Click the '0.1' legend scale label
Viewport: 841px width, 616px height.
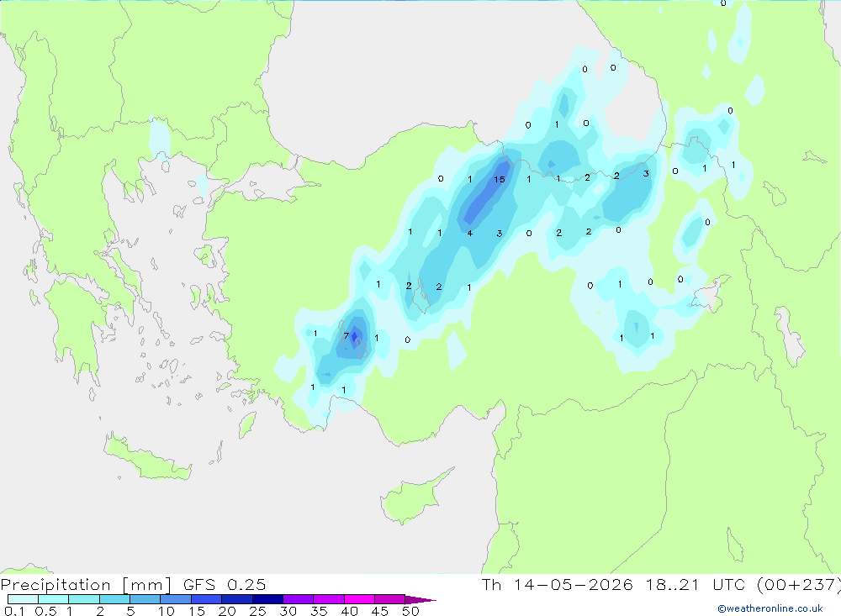click(x=14, y=611)
